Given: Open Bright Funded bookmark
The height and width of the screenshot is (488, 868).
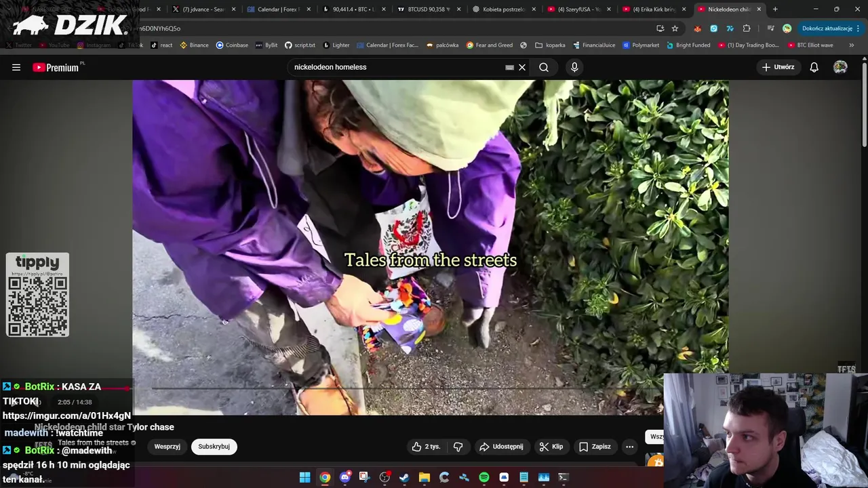Looking at the screenshot, I should (688, 45).
